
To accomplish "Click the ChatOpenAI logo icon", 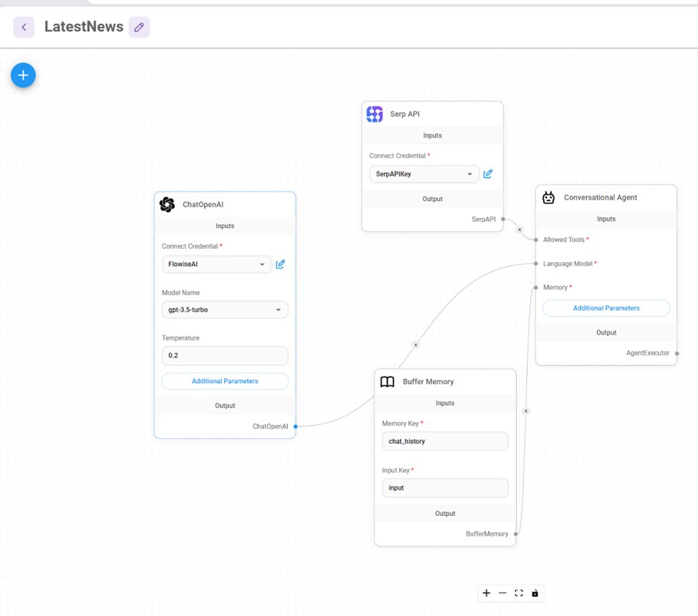I will point(168,204).
